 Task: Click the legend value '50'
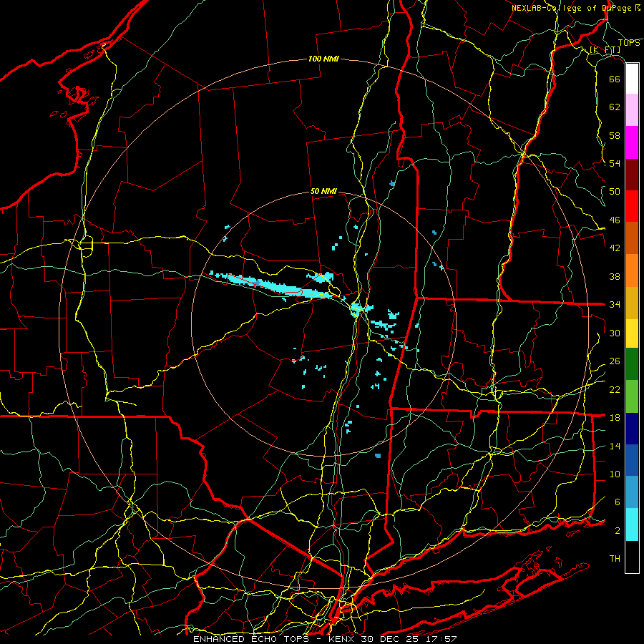[x=615, y=192]
